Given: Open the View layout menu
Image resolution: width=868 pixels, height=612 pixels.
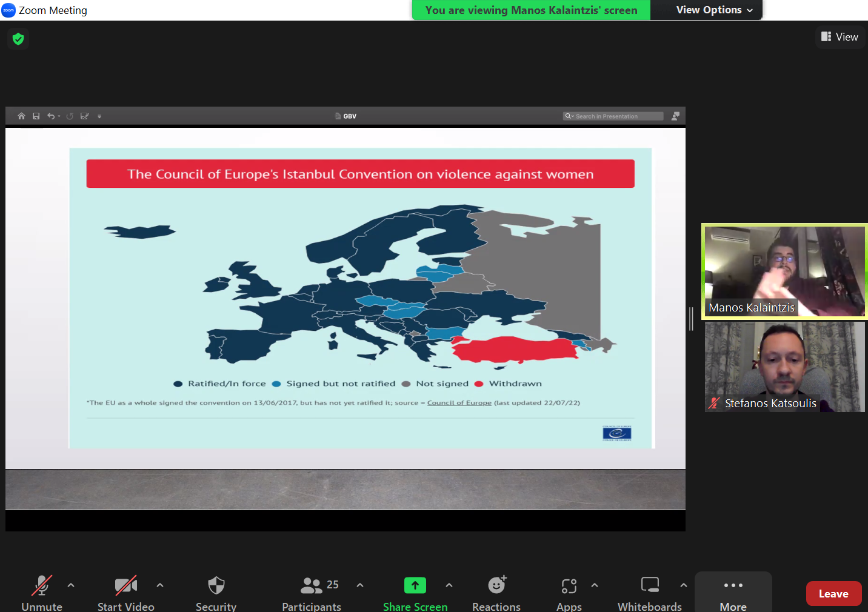Looking at the screenshot, I should point(840,37).
